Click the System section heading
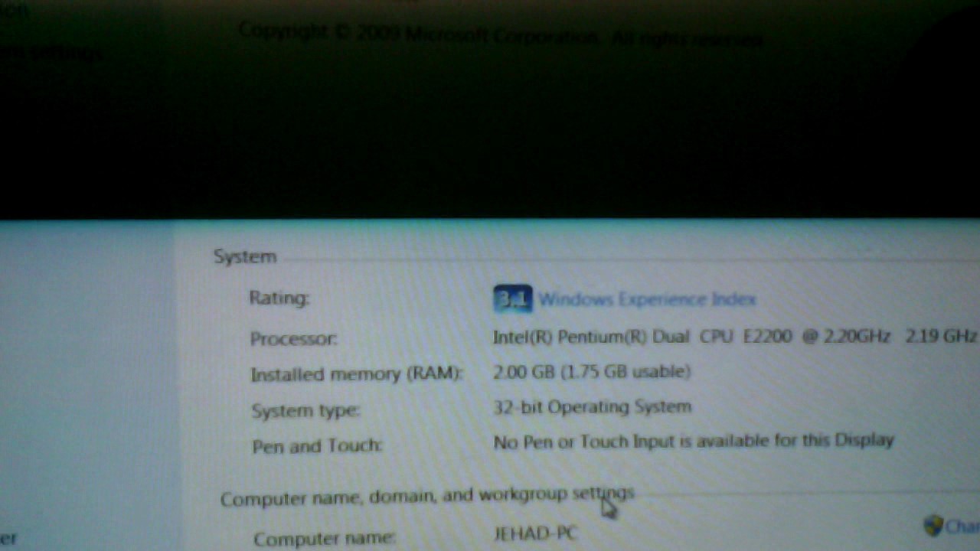 point(244,256)
